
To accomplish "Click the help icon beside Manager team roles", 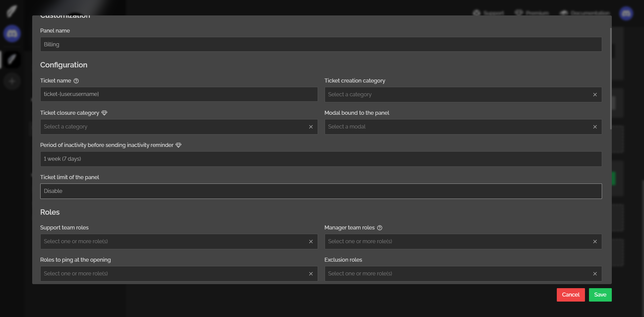I will pos(380,228).
